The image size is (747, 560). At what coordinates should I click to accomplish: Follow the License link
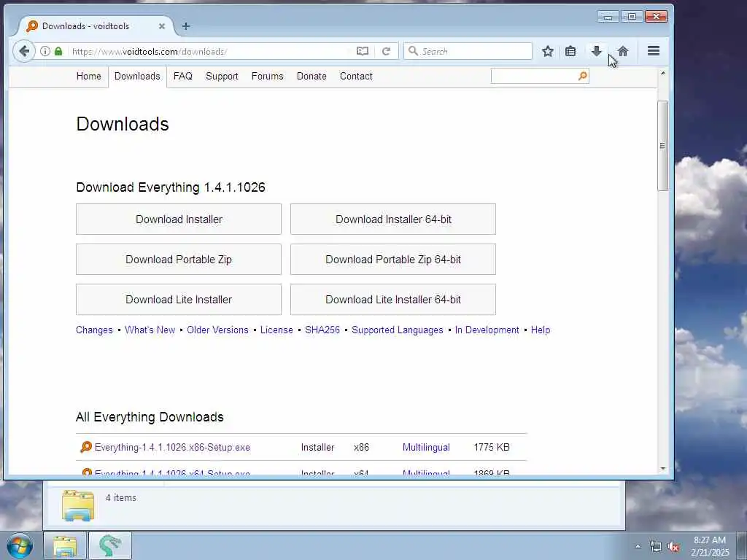pyautogui.click(x=276, y=330)
